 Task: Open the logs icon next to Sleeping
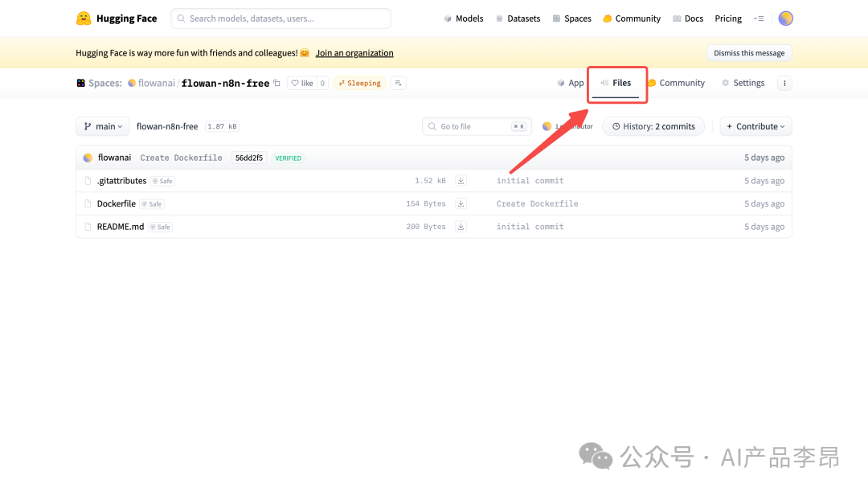click(398, 83)
